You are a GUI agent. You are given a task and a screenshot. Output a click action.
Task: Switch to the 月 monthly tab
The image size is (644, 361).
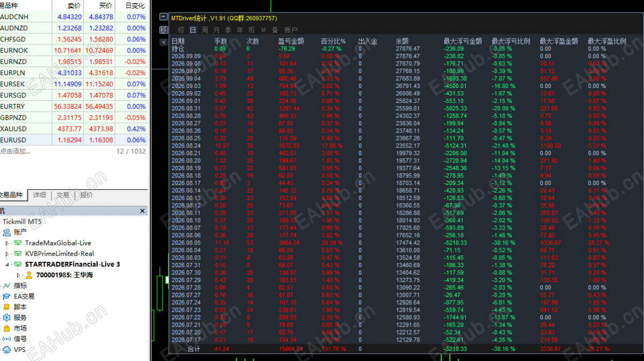pos(216,30)
